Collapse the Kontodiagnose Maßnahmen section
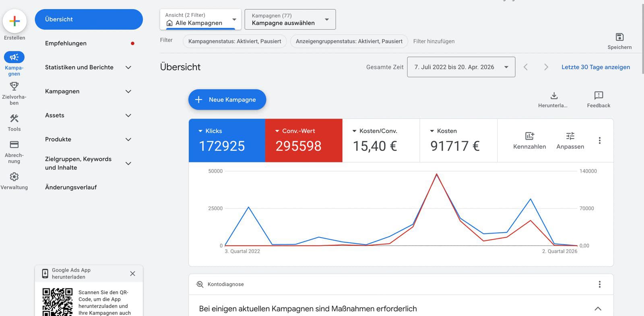644x316 pixels. (598, 309)
